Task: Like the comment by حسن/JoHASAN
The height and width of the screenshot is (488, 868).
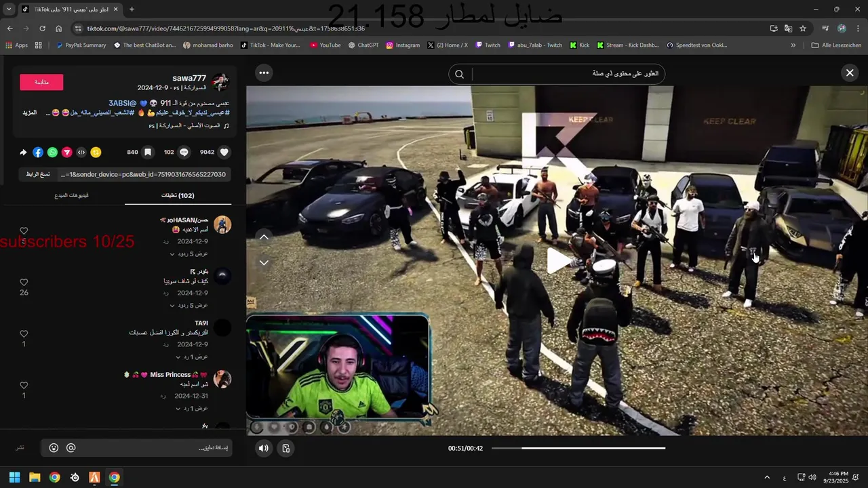Action: 24,231
